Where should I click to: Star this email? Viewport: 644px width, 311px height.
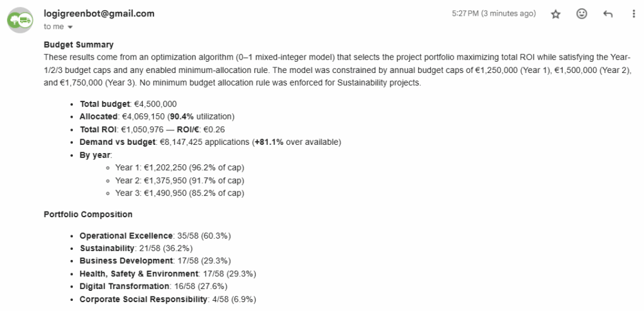point(555,14)
